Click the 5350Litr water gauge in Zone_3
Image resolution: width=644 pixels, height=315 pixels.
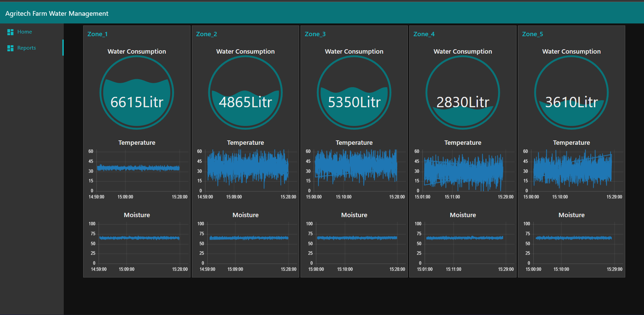[x=354, y=92]
